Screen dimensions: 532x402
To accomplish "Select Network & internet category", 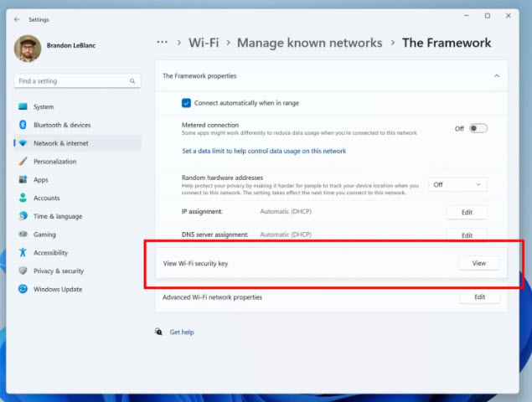I will tap(77, 143).
